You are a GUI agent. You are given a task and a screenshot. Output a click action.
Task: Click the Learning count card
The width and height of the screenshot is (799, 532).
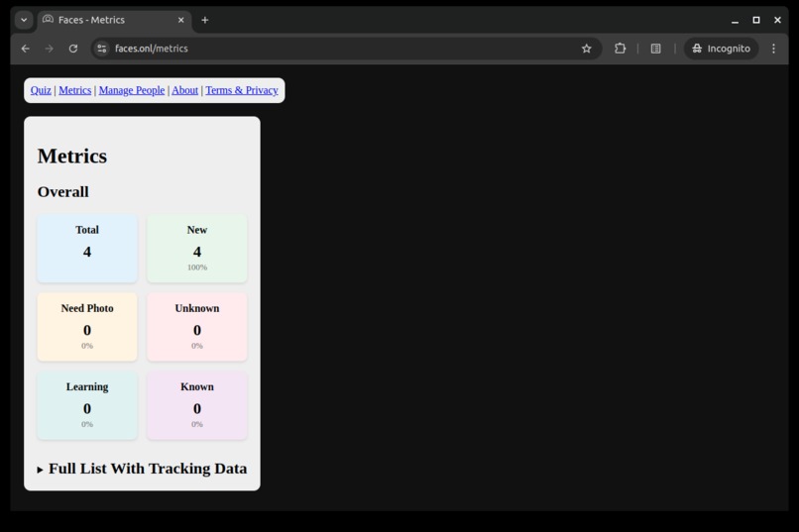[87, 405]
